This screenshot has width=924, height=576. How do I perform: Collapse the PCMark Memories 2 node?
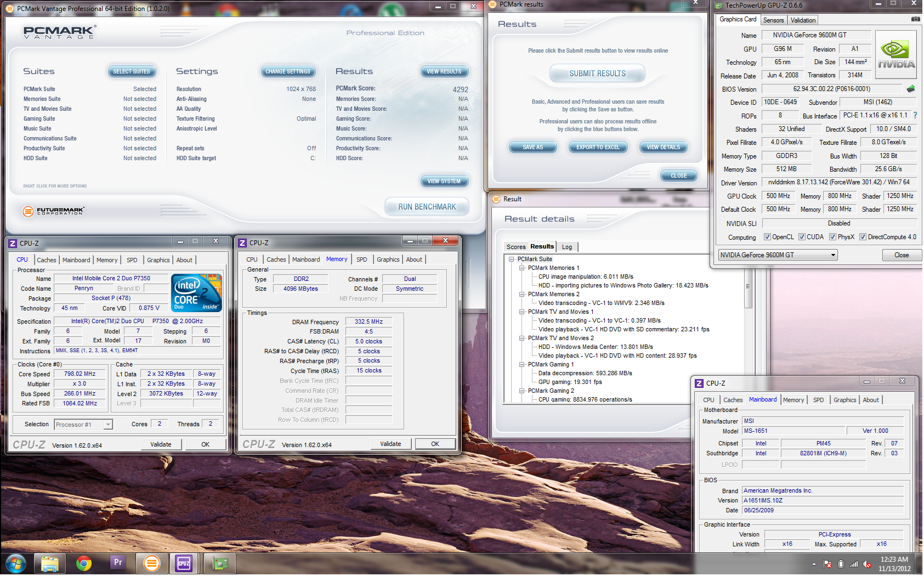pos(522,295)
